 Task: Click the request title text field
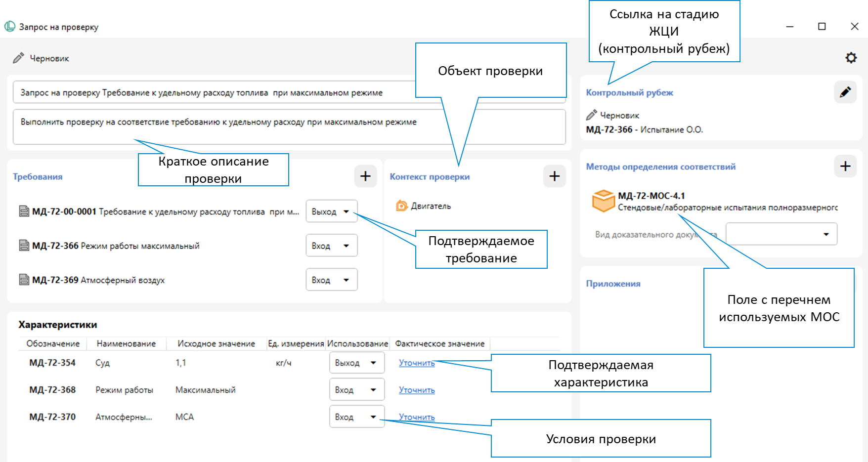(213, 92)
